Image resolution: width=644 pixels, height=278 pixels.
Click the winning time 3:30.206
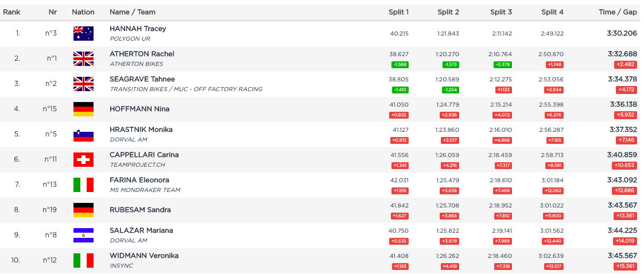coord(622,33)
